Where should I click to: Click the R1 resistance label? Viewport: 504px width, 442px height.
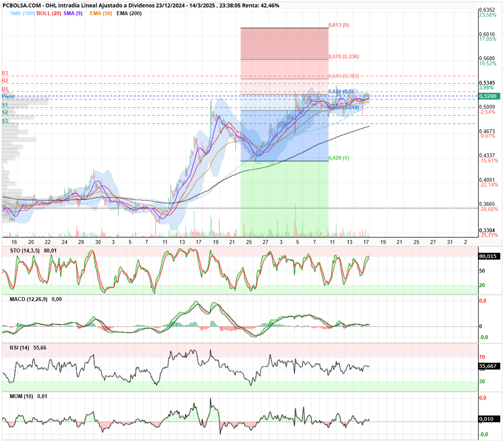coord(5,89)
